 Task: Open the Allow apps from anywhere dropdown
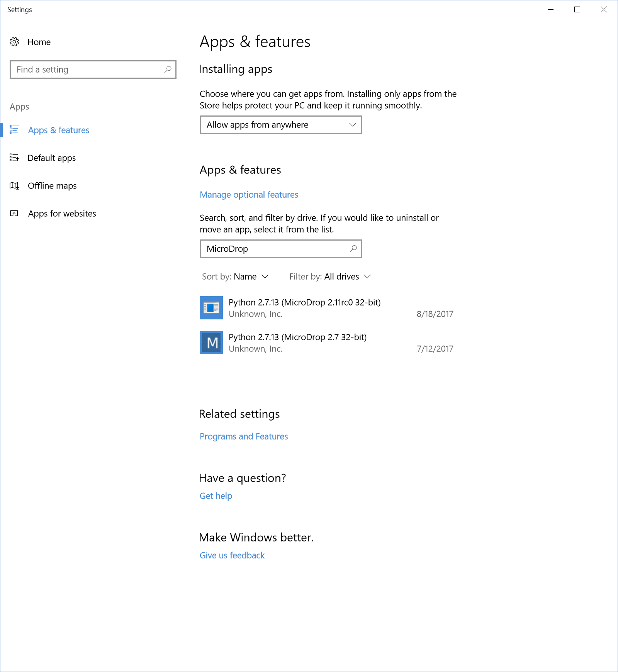pyautogui.click(x=281, y=125)
